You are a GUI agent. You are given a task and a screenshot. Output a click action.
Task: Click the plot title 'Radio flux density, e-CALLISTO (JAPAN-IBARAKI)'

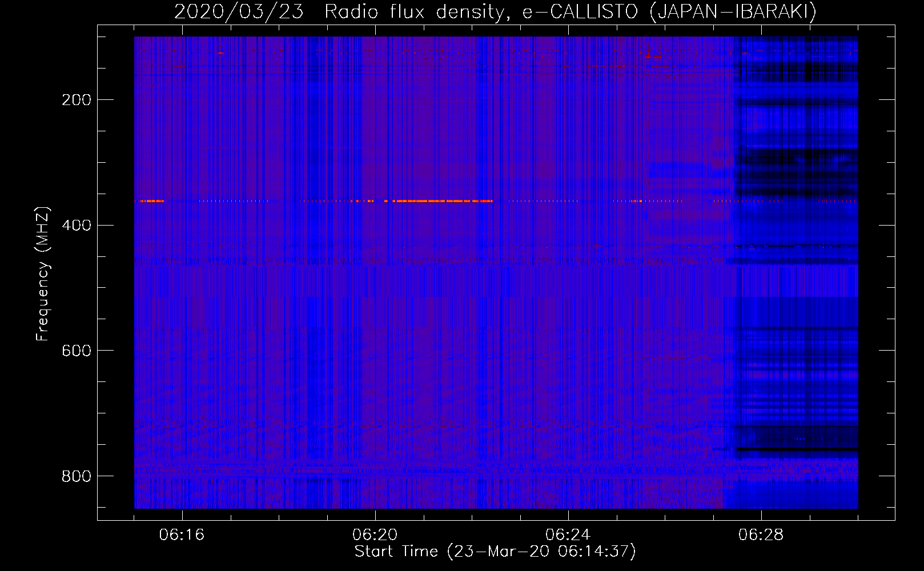pyautogui.click(x=571, y=12)
